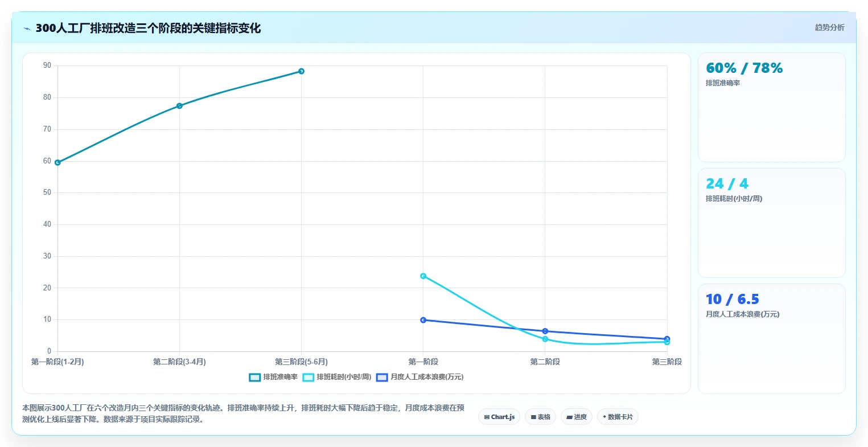Click 排班准确率 data point at 第三阶段(5-6月)
This screenshot has height=447, width=868.
point(301,71)
